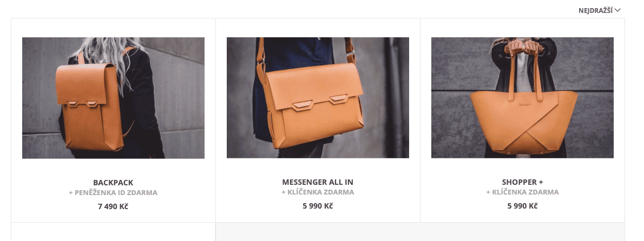Click the chevron arrow beside NEJDRAŽŠÍ
Viewport: 644px width, 241px height.
click(x=617, y=10)
